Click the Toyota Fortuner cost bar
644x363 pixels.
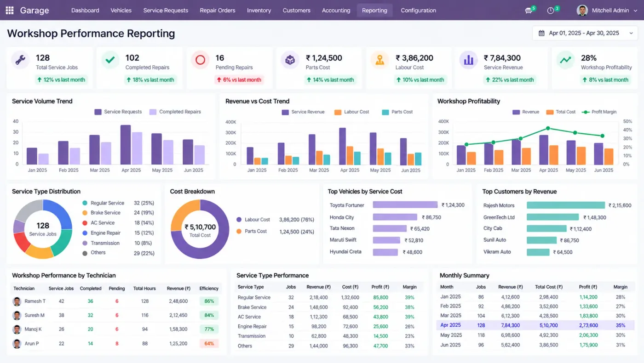(x=405, y=205)
